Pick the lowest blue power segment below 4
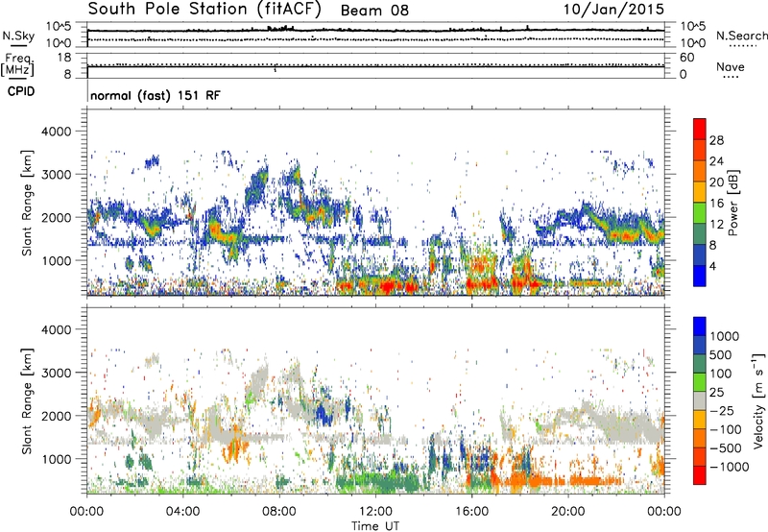 pos(700,276)
